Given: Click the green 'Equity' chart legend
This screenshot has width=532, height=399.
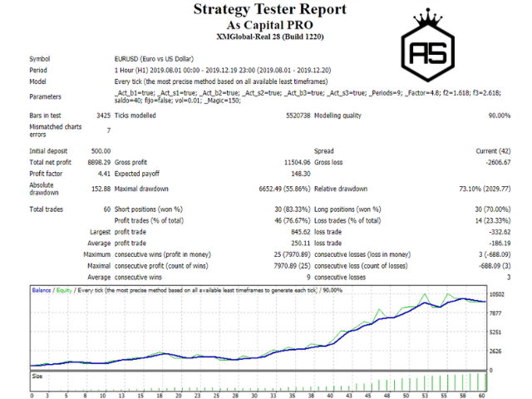Looking at the screenshot, I should pyautogui.click(x=64, y=290).
